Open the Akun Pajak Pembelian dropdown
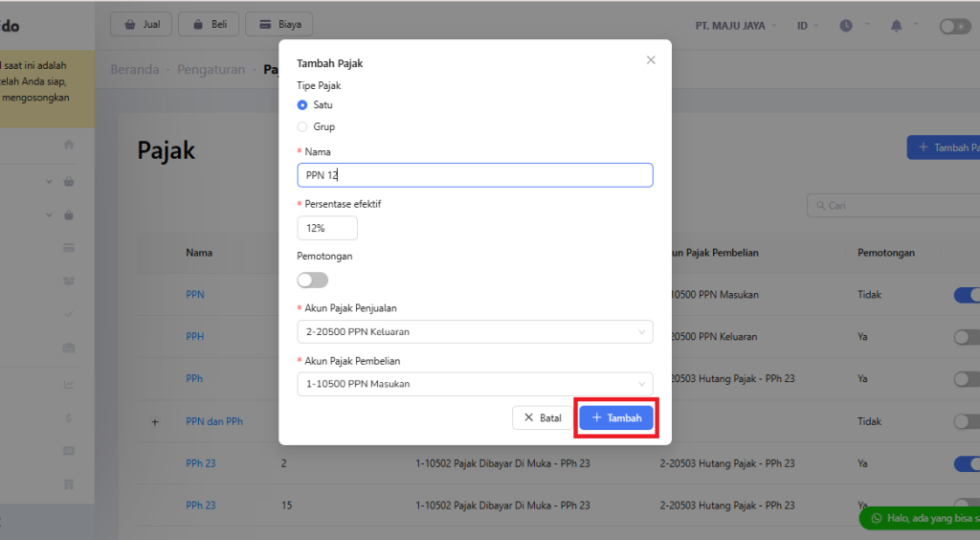This screenshot has height=540, width=980. 475,384
